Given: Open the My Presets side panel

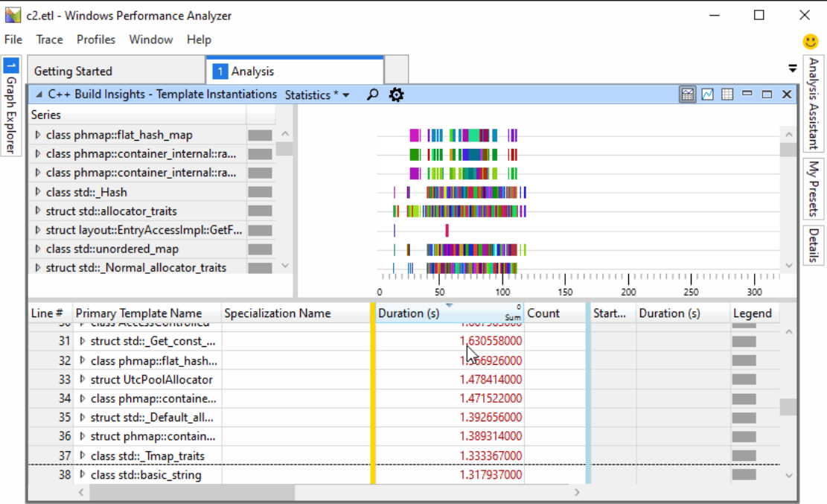Looking at the screenshot, I should tap(814, 189).
